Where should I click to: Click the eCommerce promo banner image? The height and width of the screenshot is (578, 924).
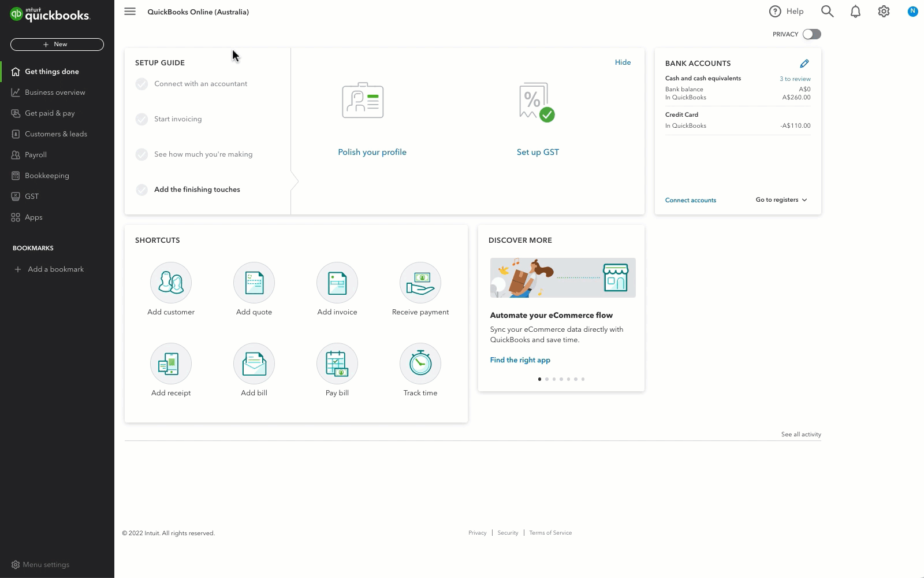click(563, 277)
